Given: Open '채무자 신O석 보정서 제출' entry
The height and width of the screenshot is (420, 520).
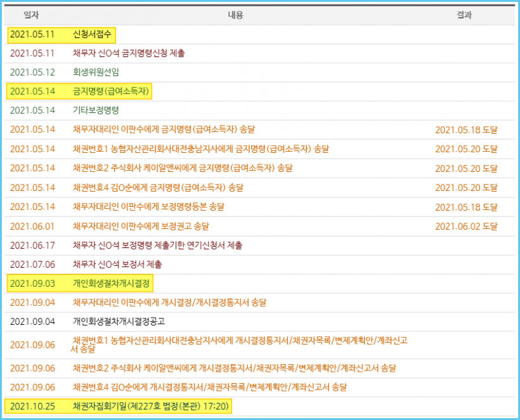Looking at the screenshot, I should 117,265.
